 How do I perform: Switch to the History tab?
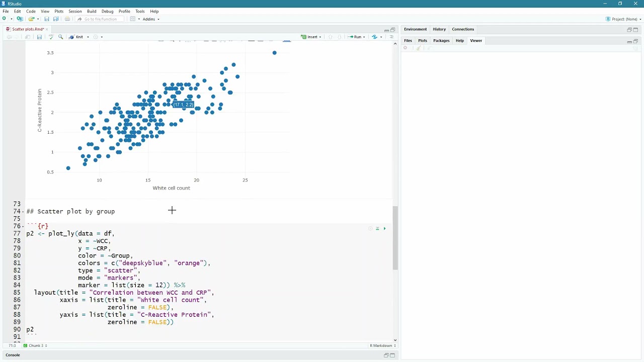coord(439,29)
